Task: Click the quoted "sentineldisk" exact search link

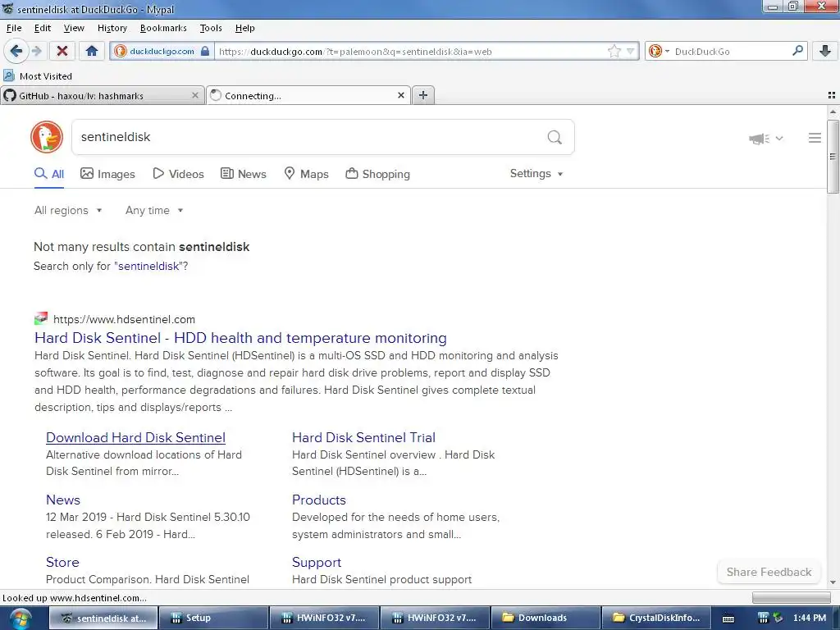Action: tap(148, 267)
